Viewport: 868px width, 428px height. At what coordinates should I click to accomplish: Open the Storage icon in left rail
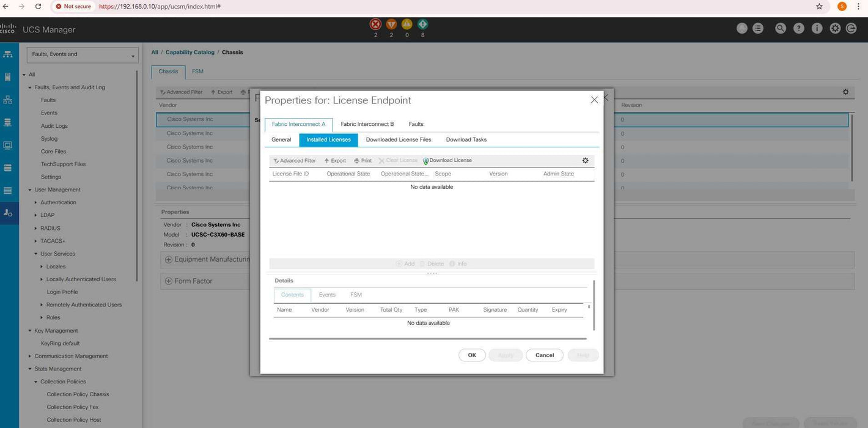click(8, 168)
